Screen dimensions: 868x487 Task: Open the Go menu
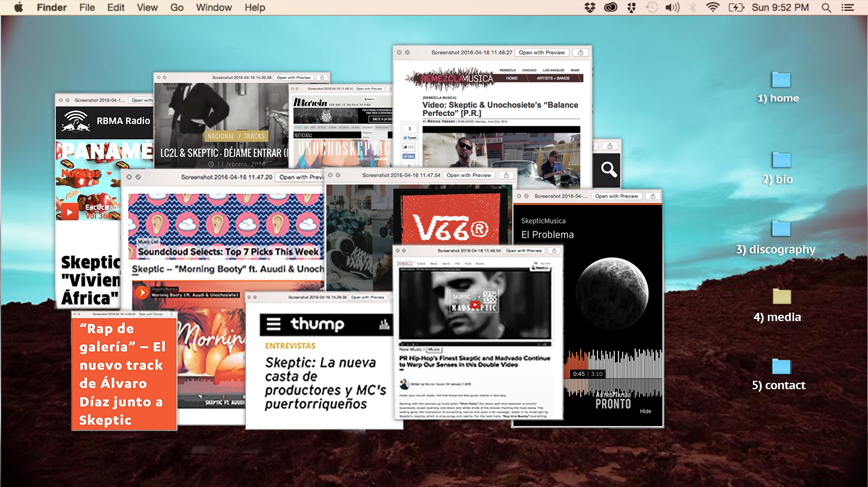click(177, 7)
